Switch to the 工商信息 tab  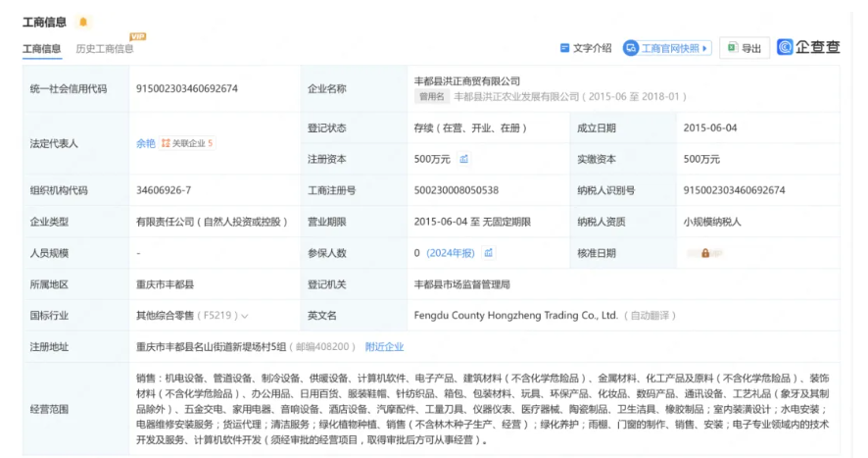click(x=41, y=48)
